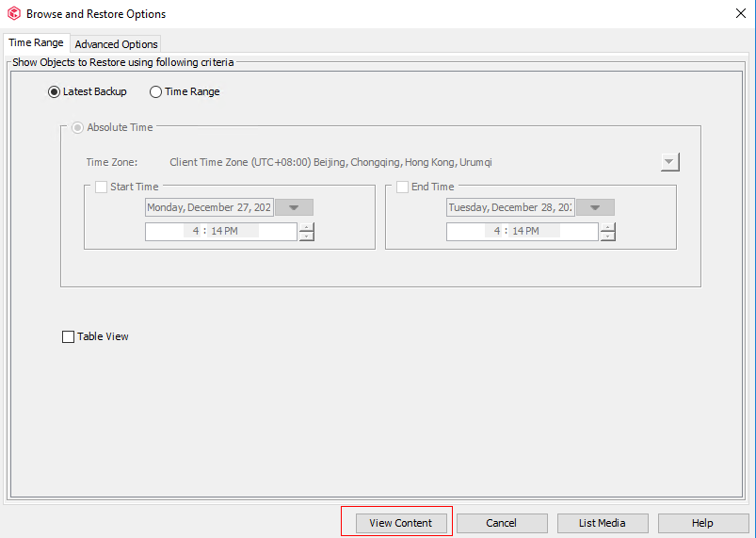Select the Latest Backup radio button
This screenshot has height=538, width=756.
click(54, 92)
